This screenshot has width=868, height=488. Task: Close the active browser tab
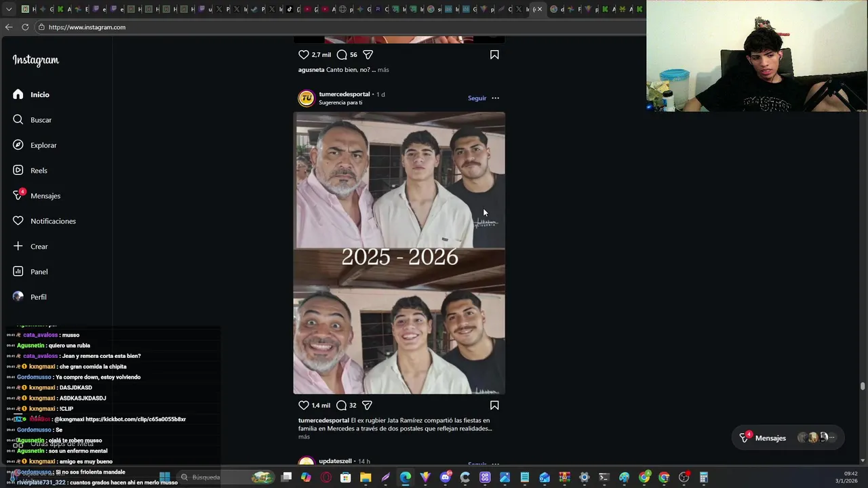tap(540, 9)
